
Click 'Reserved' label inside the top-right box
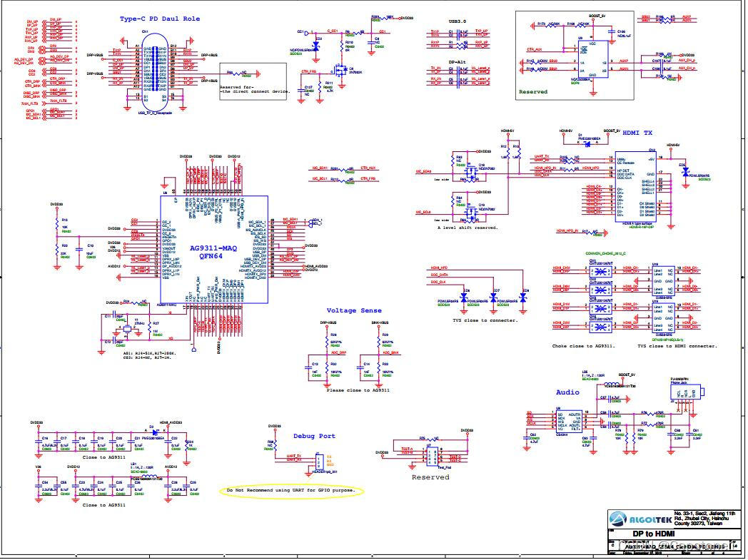pos(533,91)
